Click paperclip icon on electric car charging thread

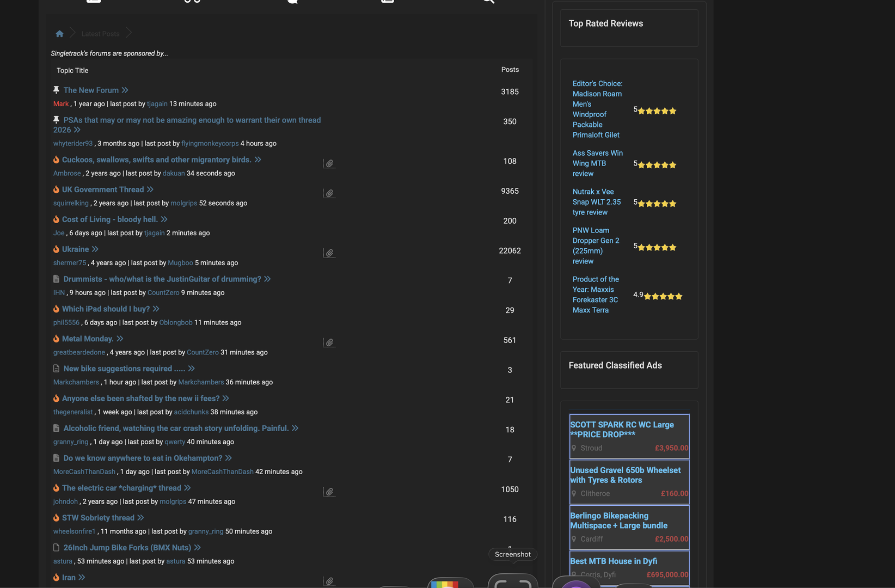tap(329, 492)
